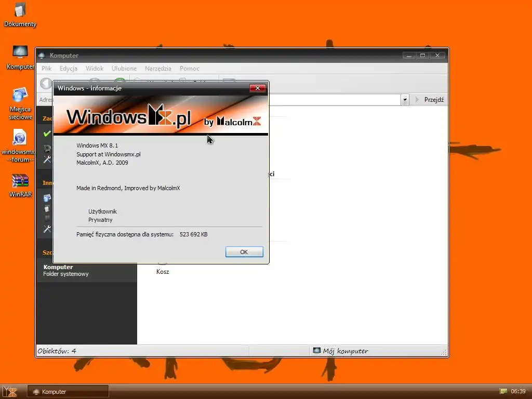532x399 pixels.
Task: Click 'Pamięć fizyczna dostępna dla systemu' label
Action: [x=125, y=234]
